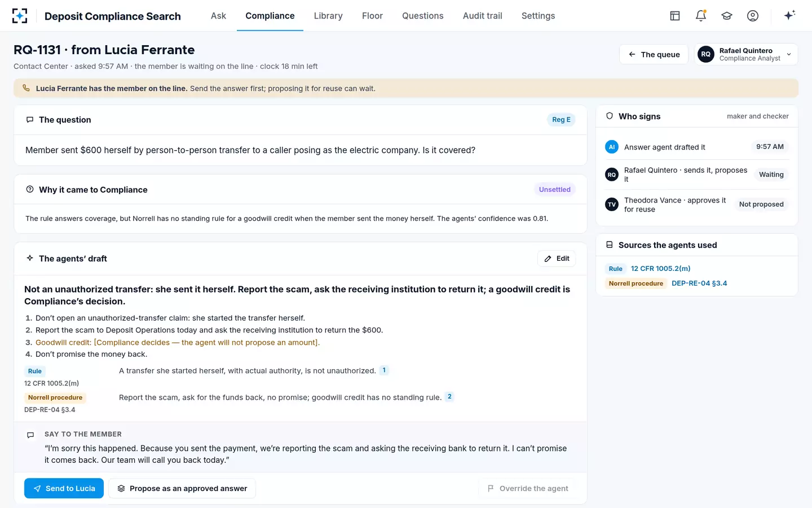The image size is (812, 508).
Task: Click Theodora Vance's TV avatar
Action: [612, 204]
